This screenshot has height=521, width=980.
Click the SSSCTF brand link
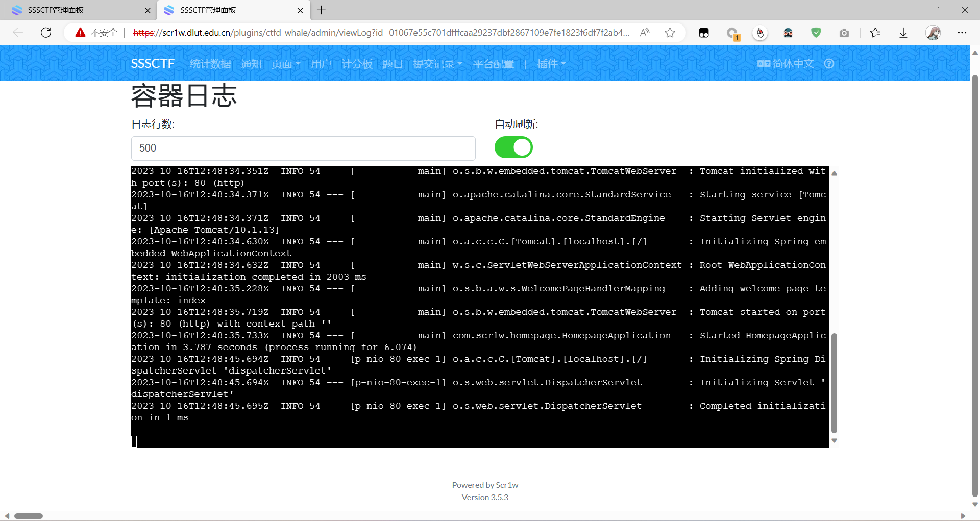tap(153, 64)
